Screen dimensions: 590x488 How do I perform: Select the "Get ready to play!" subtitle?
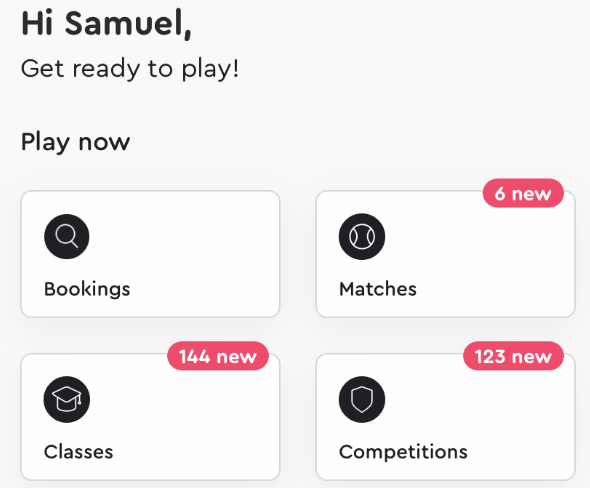pos(130,69)
